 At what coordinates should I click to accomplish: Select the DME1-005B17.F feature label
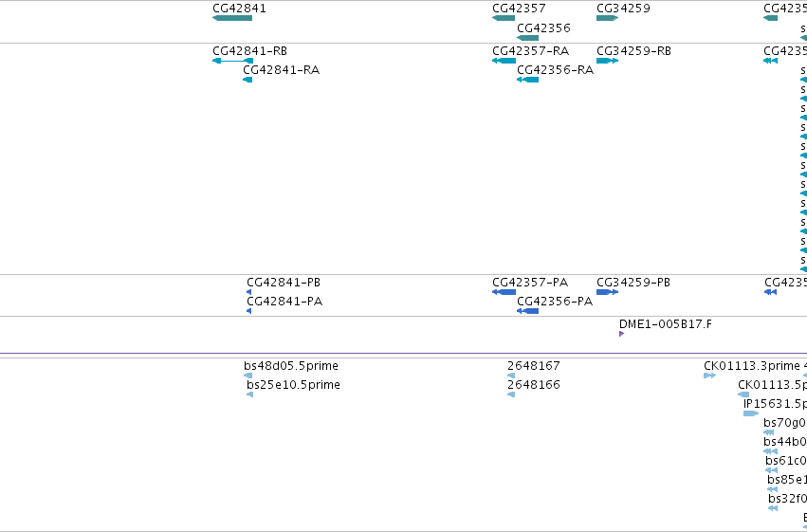(666, 324)
